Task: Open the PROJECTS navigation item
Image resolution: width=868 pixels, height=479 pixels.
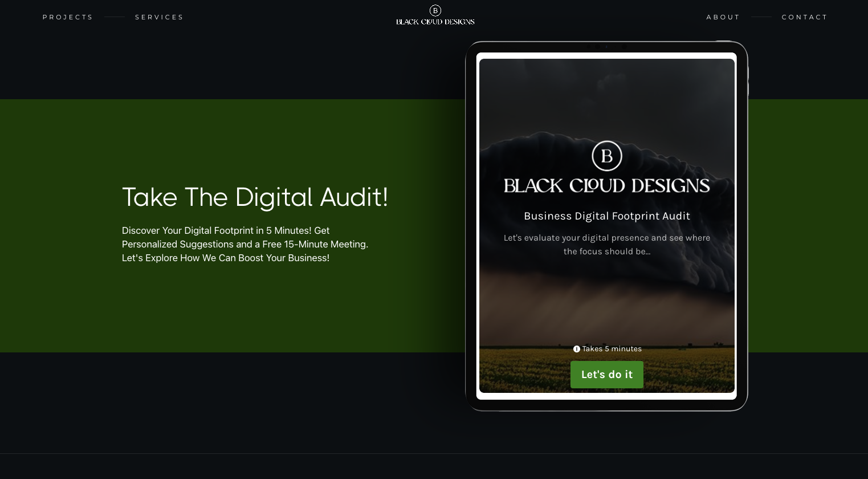Action: coord(67,17)
